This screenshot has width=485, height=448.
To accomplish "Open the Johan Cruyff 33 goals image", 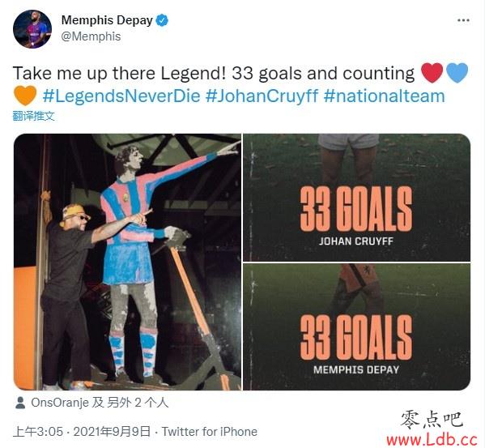I will tap(356, 198).
